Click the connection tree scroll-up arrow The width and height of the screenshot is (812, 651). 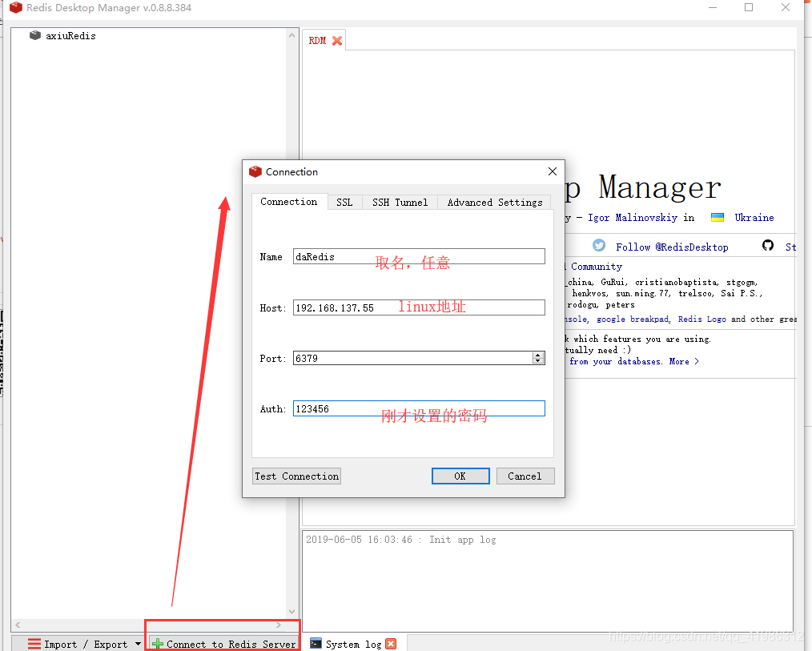pyautogui.click(x=291, y=35)
